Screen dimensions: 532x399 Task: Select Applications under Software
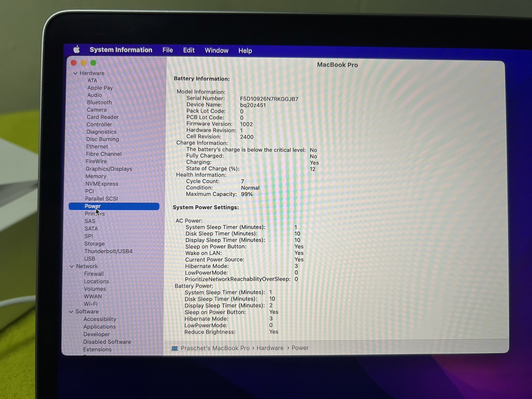pyautogui.click(x=99, y=327)
